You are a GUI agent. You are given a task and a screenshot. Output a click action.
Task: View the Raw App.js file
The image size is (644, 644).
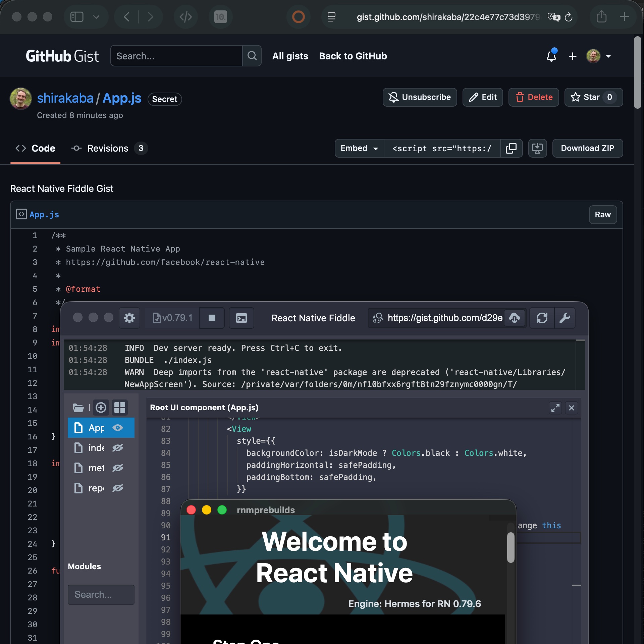[x=603, y=215]
